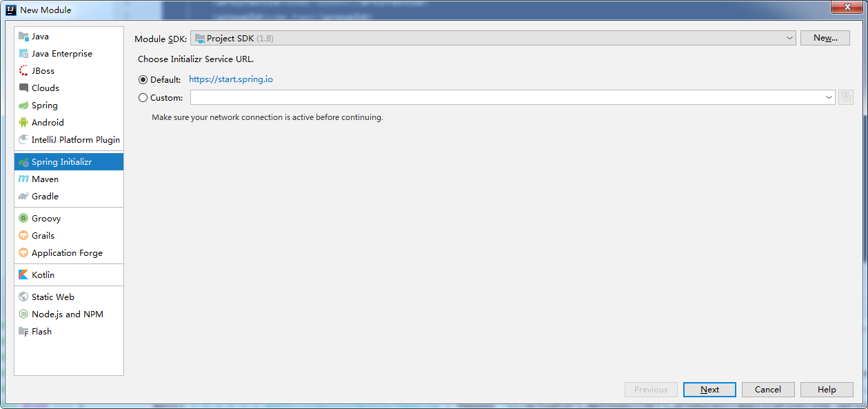
Task: Click the Next button
Action: click(x=709, y=390)
